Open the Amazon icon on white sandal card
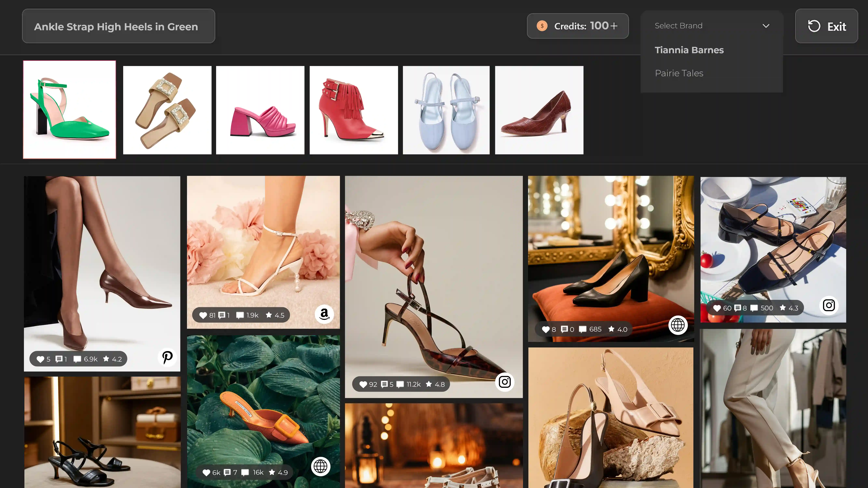868x488 pixels. (324, 314)
